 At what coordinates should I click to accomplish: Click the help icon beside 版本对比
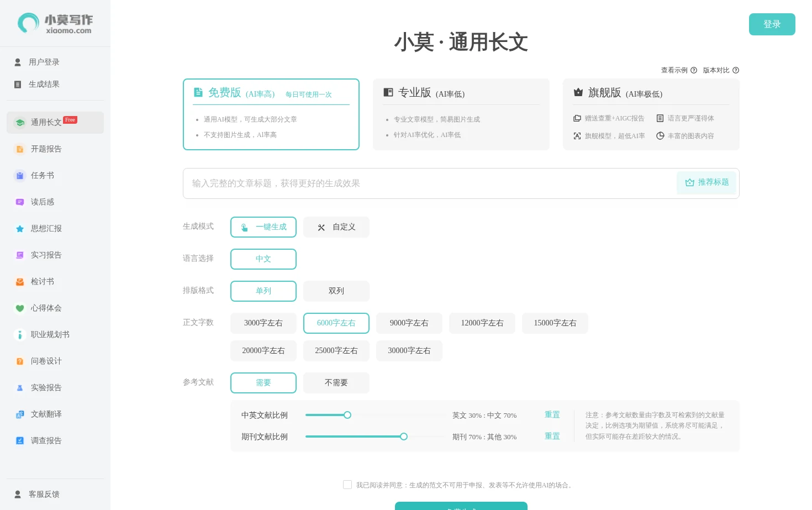pyautogui.click(x=736, y=70)
